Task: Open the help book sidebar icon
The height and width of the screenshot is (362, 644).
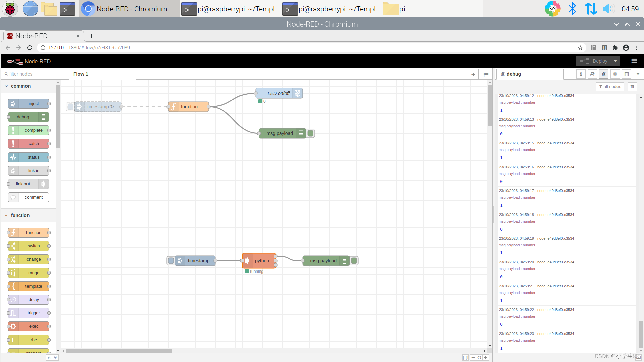Action: 592,74
